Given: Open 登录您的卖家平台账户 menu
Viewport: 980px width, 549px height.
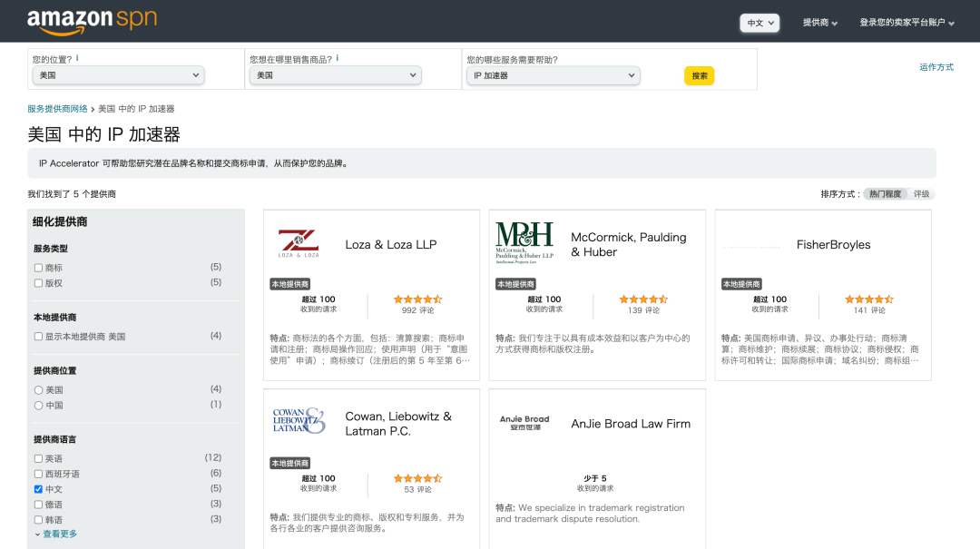Looking at the screenshot, I should pos(906,23).
